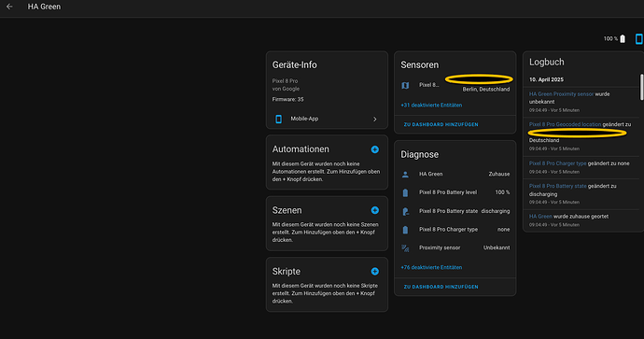This screenshot has height=339, width=644.
Task: Add Diagnose card to dashboard
Action: (x=441, y=287)
